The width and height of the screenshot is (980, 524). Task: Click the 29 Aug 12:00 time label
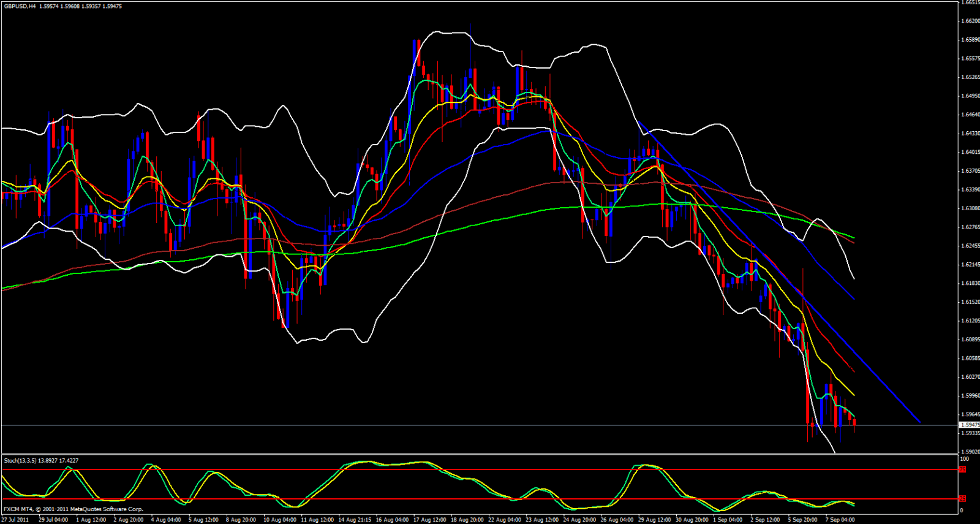point(655,520)
